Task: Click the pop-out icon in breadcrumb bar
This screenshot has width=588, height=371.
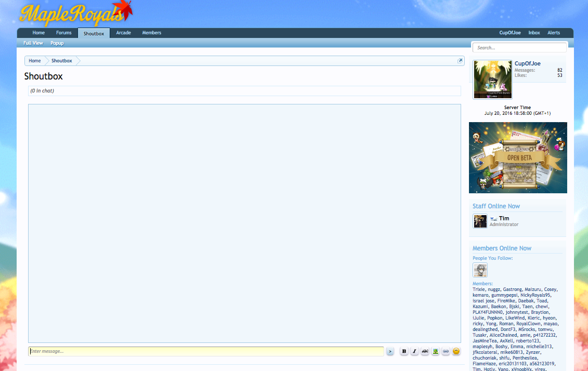Action: (x=460, y=61)
